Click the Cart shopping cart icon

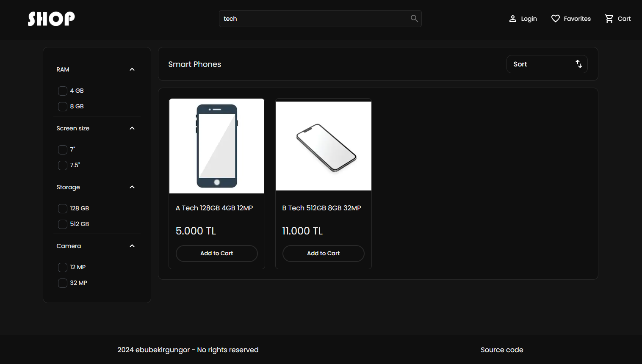coord(609,19)
